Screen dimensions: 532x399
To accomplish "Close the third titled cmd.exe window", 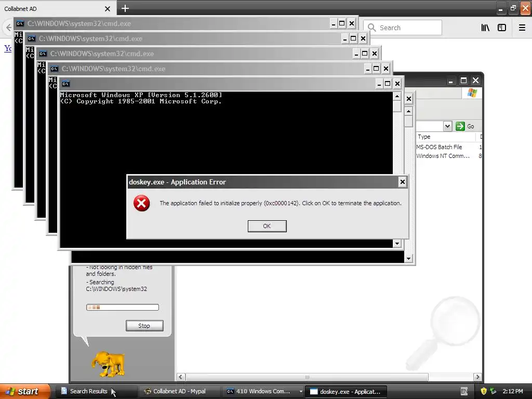I will pos(375,54).
